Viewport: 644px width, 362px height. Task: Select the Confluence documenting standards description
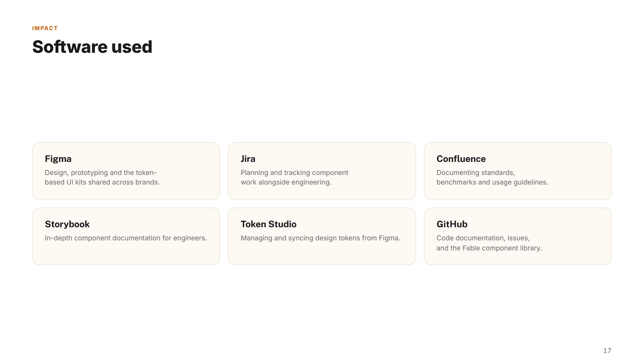click(492, 177)
